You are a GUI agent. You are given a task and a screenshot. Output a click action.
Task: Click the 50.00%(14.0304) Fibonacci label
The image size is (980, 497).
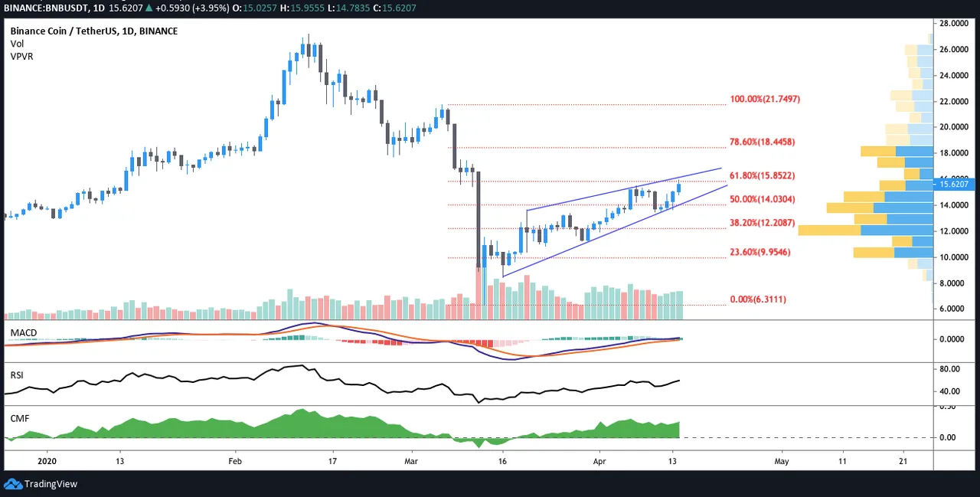763,199
